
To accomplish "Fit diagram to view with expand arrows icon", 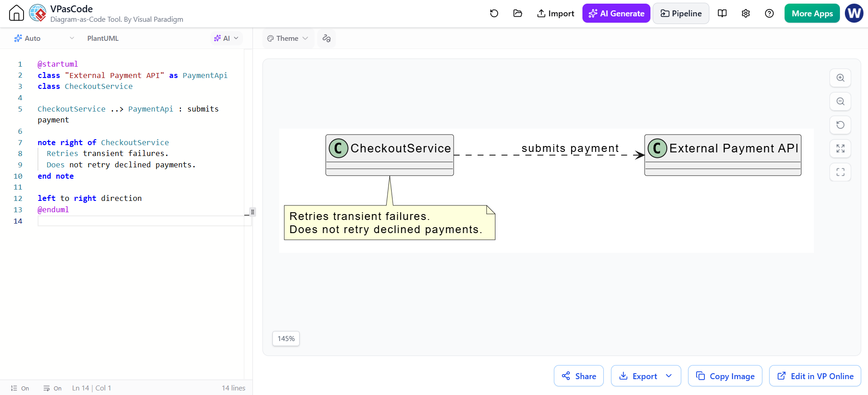I will point(840,148).
